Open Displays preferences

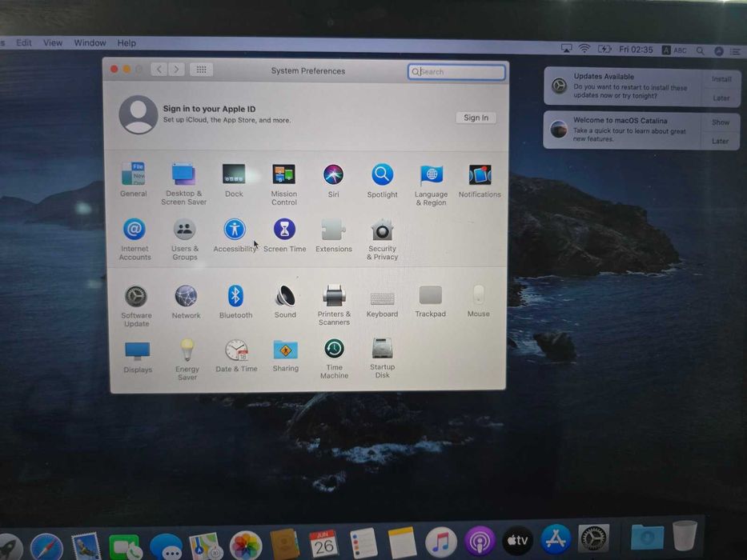coord(138,357)
